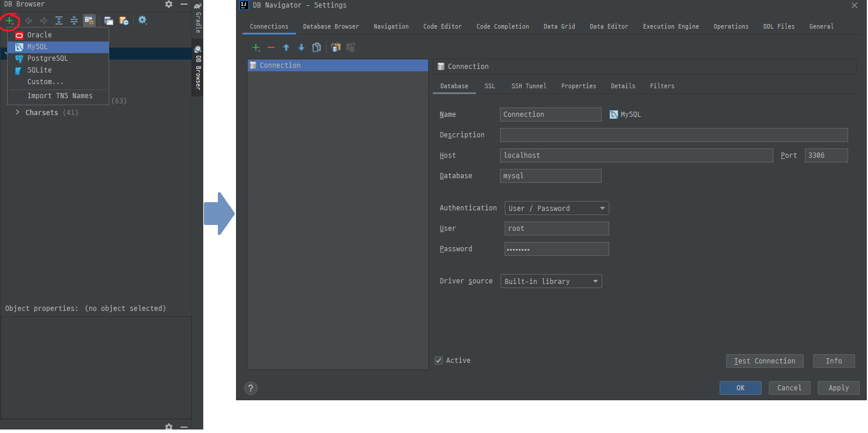Collapse all nodes in DB Browser toolbar
868x433 pixels.
point(74,20)
